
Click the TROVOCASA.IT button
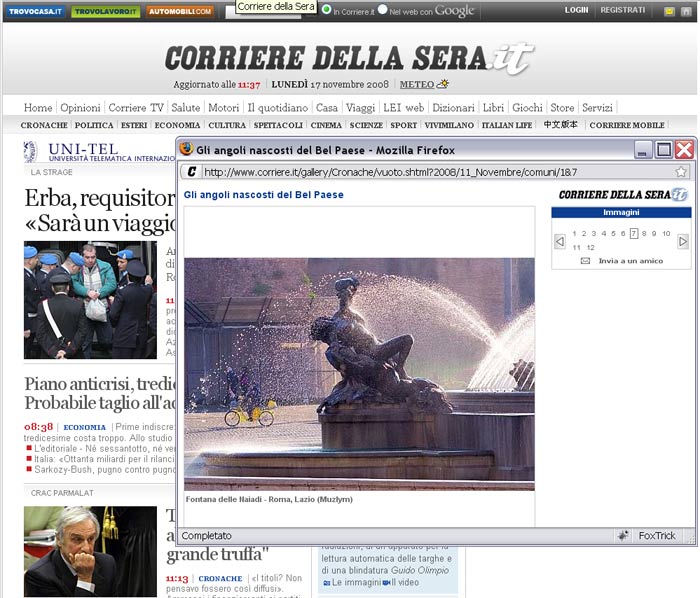pos(35,12)
